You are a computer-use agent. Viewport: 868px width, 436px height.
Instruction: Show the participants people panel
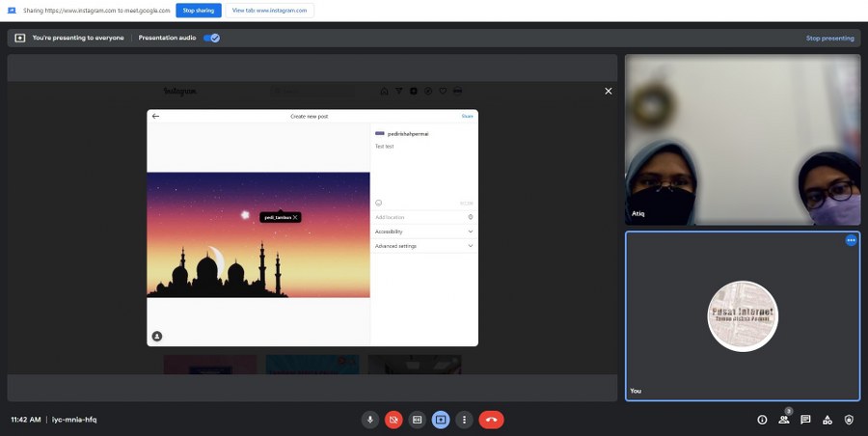click(784, 420)
